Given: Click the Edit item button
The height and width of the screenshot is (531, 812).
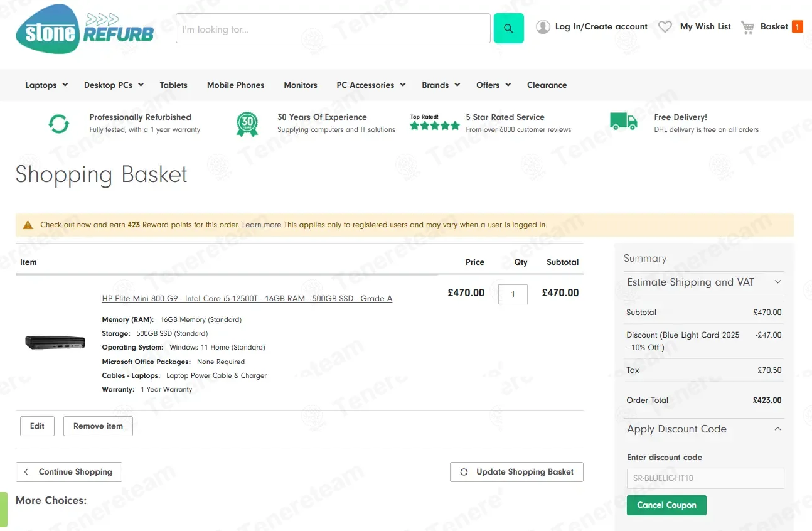Looking at the screenshot, I should (38, 426).
